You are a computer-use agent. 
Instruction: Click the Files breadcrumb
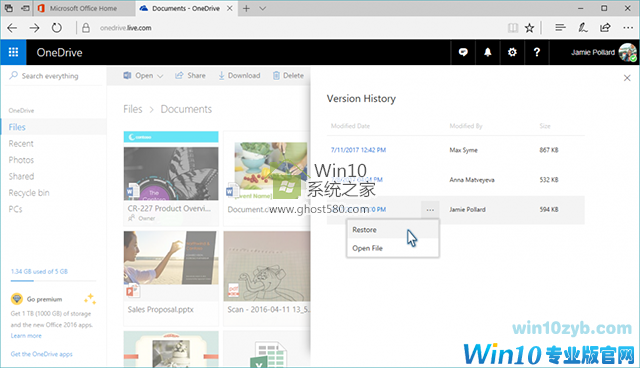tap(133, 109)
